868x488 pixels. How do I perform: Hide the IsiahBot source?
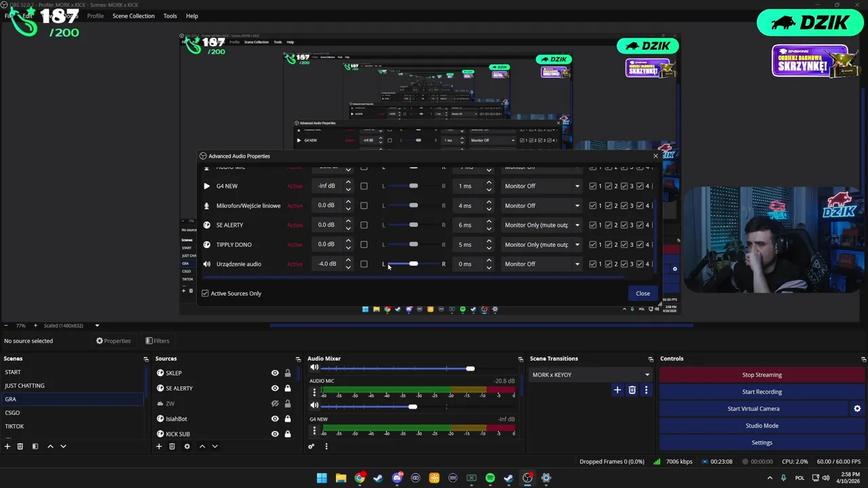[x=275, y=419]
